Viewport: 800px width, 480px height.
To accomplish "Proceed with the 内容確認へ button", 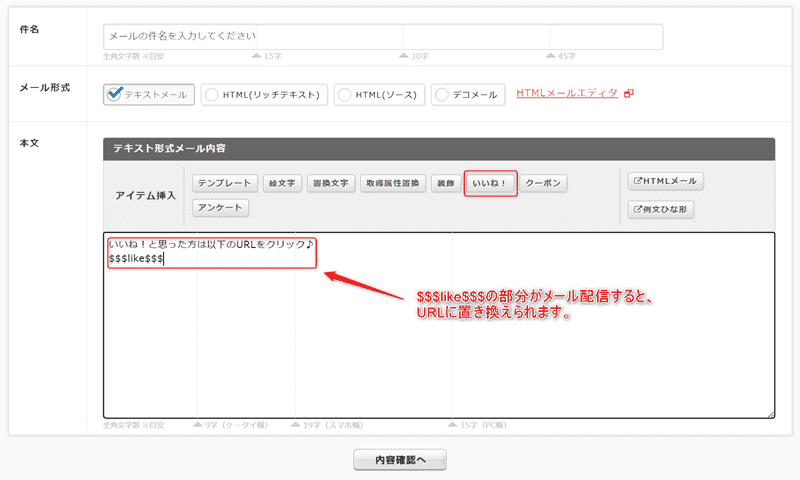I will point(400,459).
